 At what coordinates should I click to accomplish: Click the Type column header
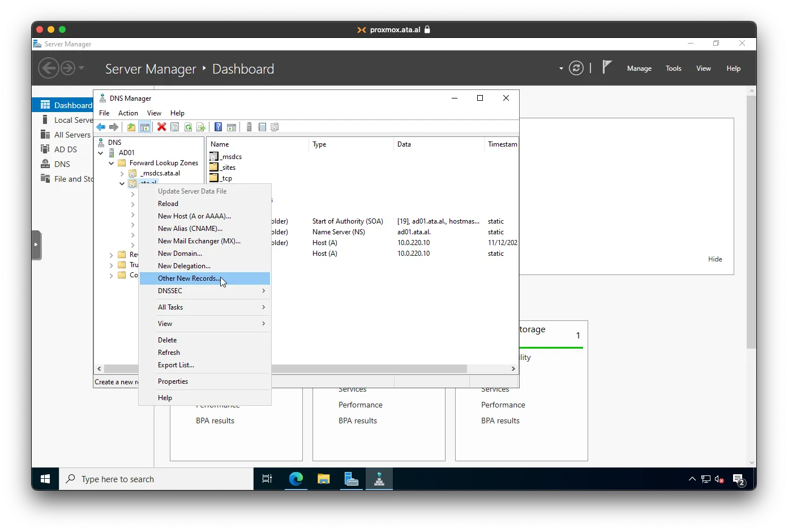(351, 144)
